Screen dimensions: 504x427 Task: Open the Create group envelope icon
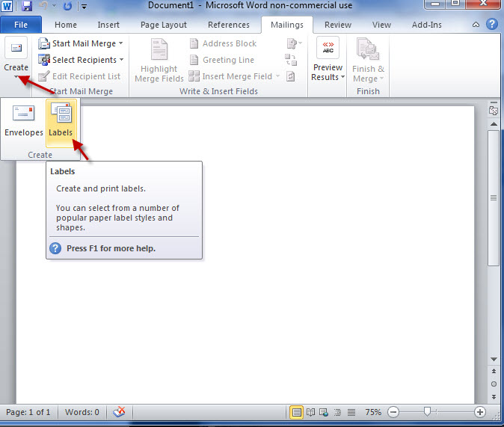coord(16,48)
